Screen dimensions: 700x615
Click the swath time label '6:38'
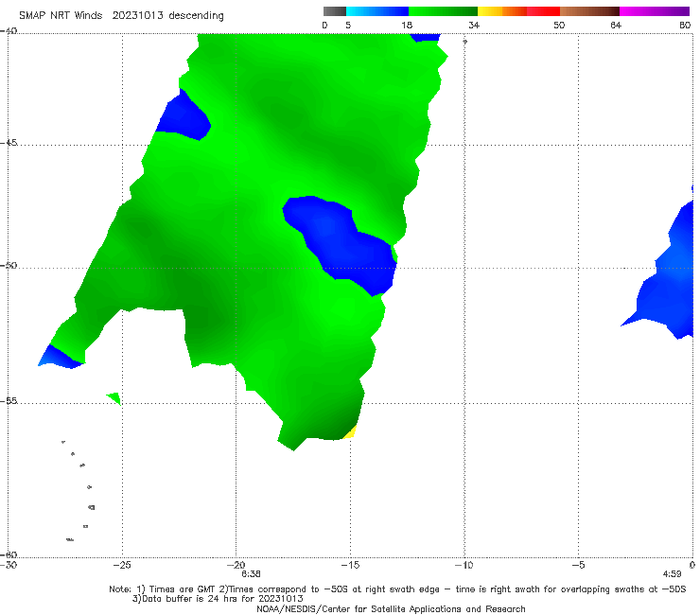pos(251,574)
